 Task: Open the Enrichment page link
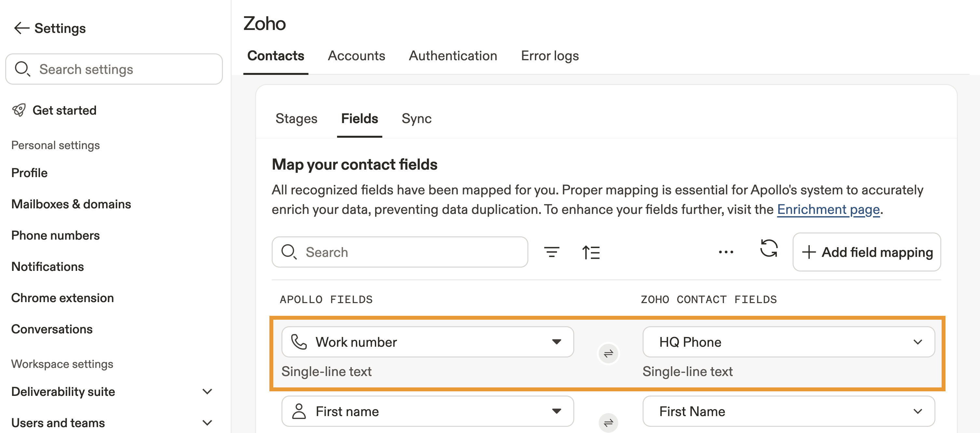tap(828, 209)
